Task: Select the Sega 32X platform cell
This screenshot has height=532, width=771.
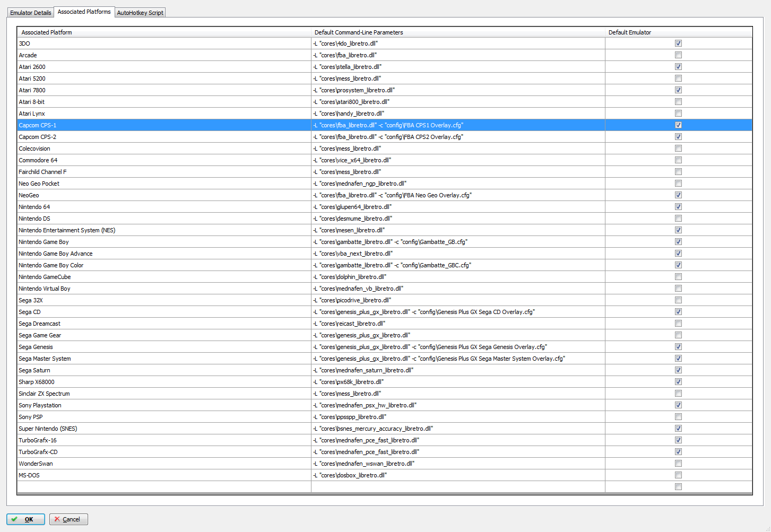Action: pos(164,300)
